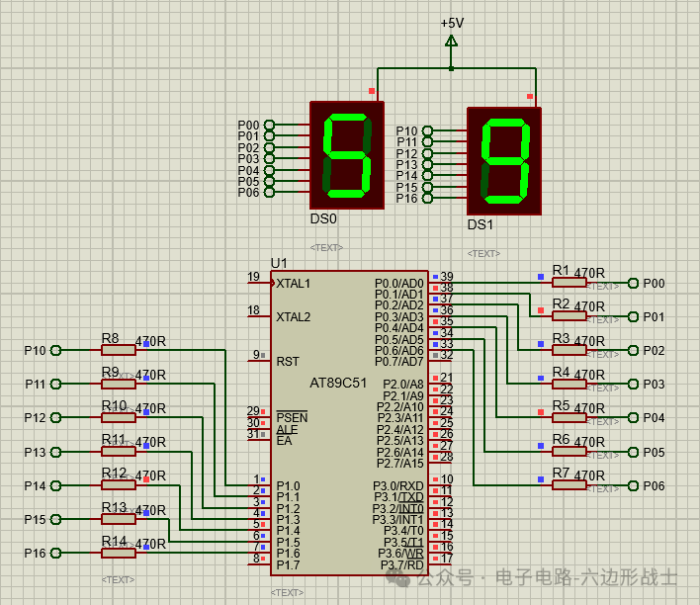Viewport: 700px width, 605px height.
Task: Click the P05 terminal circle after R6
Action: (633, 452)
